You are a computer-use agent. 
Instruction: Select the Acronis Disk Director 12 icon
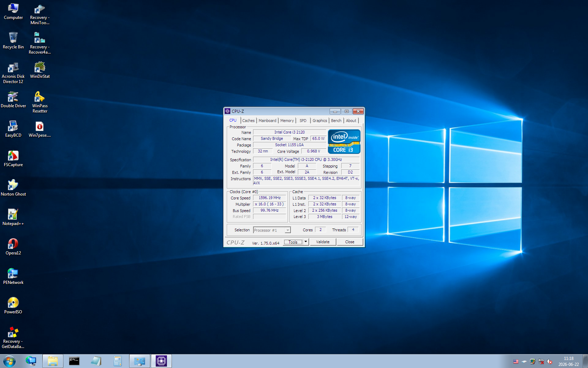coord(13,73)
